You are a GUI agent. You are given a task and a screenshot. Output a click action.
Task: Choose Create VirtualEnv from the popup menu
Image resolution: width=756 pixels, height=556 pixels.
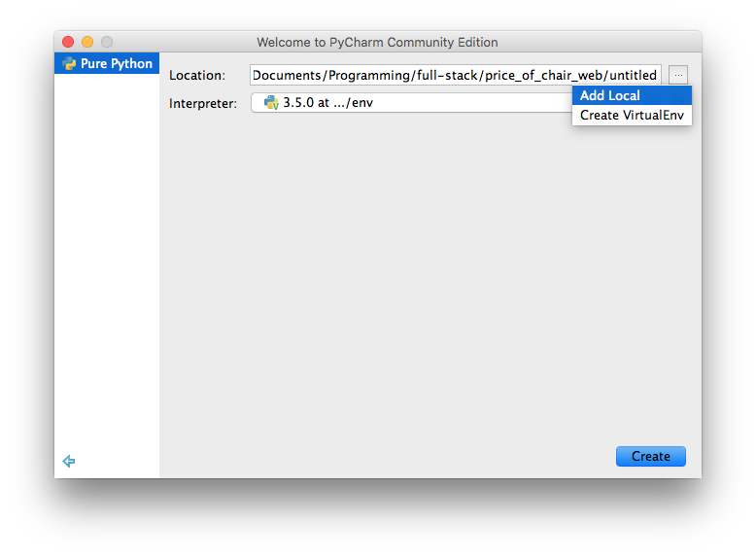coord(632,116)
